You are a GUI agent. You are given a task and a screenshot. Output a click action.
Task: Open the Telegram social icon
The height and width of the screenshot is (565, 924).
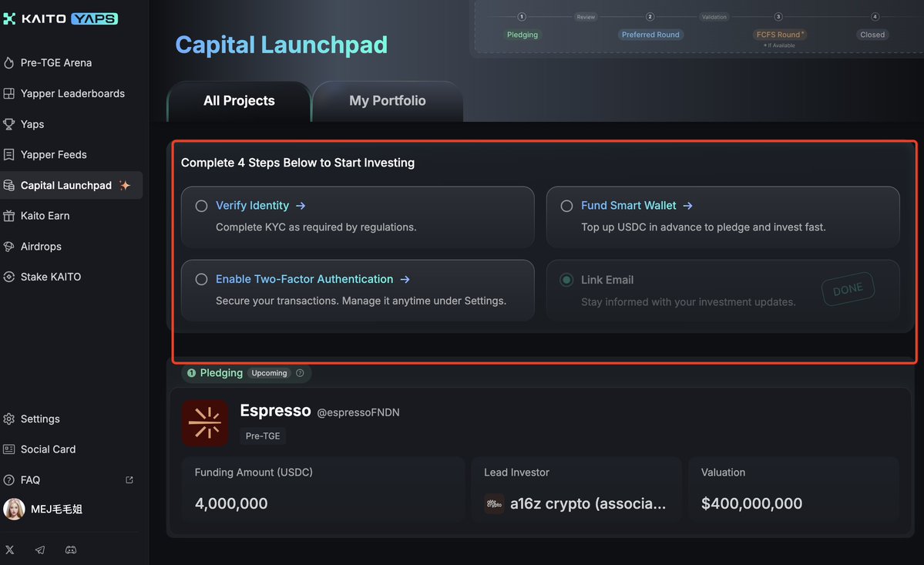40,550
